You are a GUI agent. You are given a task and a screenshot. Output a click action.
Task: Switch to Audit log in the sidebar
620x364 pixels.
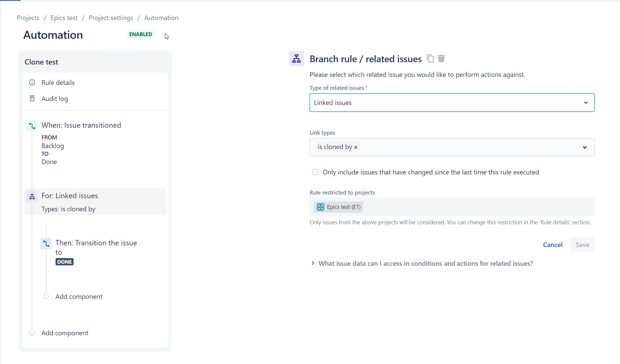pos(55,98)
